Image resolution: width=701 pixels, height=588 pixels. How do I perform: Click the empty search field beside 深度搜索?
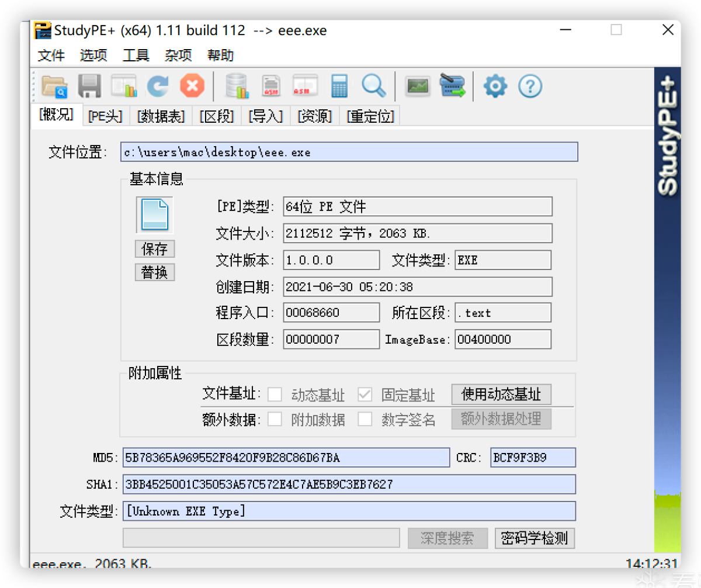261,538
